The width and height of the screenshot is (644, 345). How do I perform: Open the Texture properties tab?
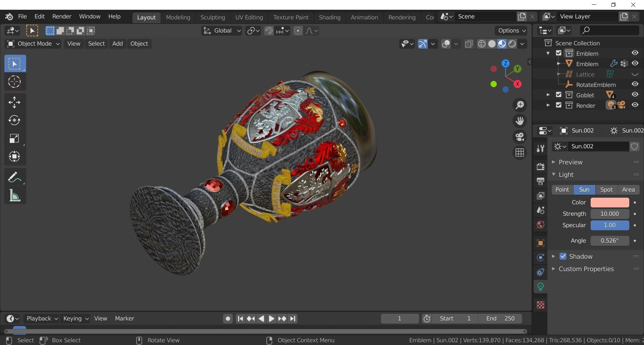540,305
